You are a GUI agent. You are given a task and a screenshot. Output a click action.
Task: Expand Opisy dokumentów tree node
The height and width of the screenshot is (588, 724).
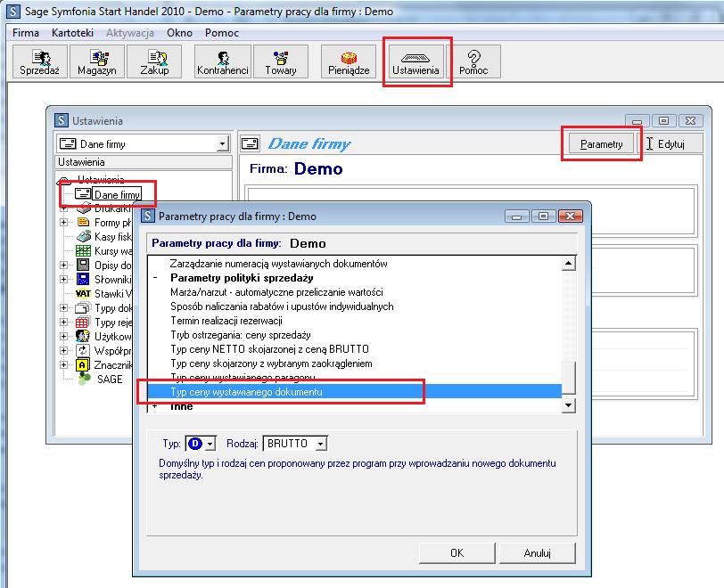coord(63,265)
